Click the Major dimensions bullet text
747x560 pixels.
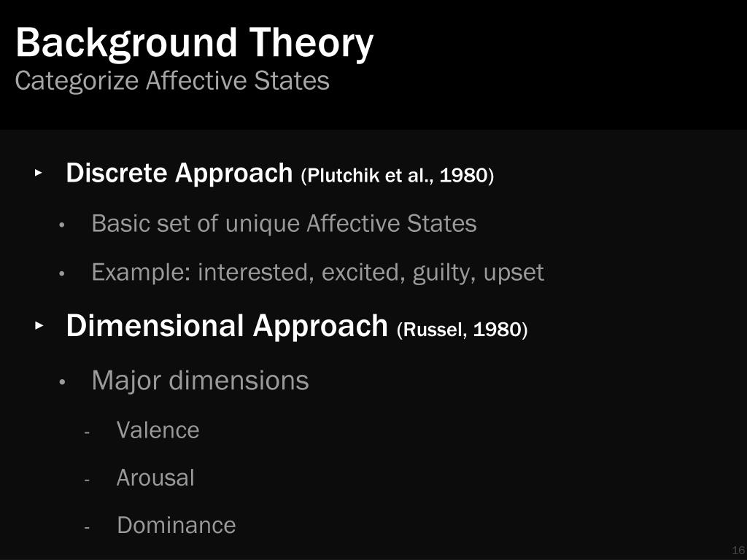(200, 381)
